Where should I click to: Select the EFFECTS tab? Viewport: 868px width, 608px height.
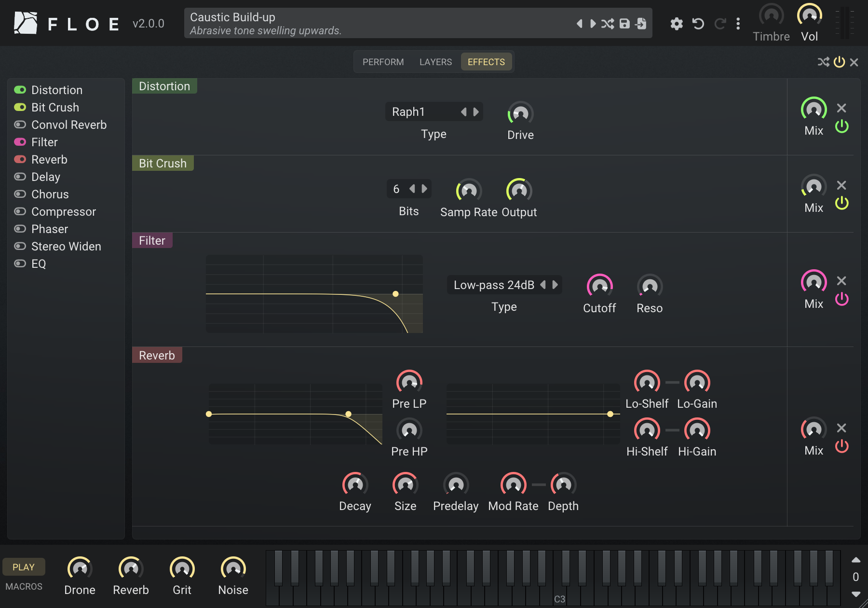[486, 62]
